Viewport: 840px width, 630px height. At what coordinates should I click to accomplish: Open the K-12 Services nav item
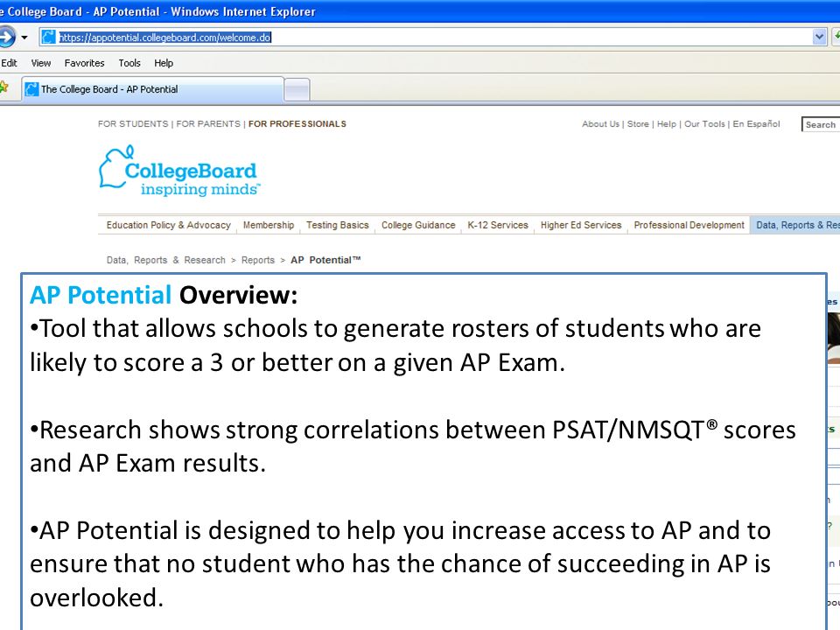498,225
